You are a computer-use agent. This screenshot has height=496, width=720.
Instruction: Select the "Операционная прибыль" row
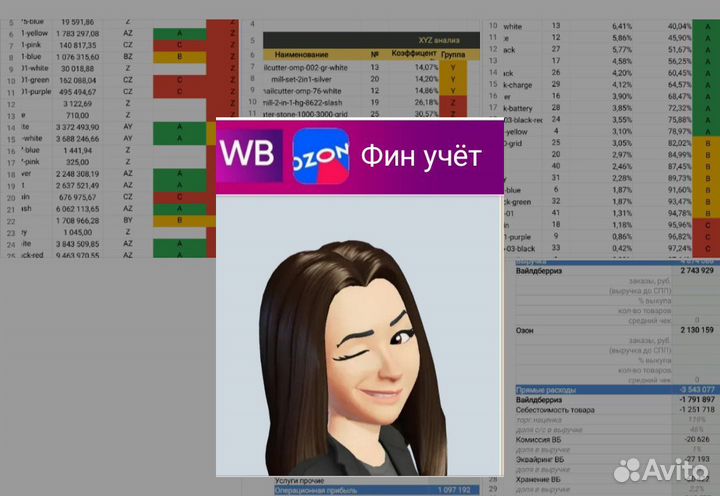[x=377, y=490]
